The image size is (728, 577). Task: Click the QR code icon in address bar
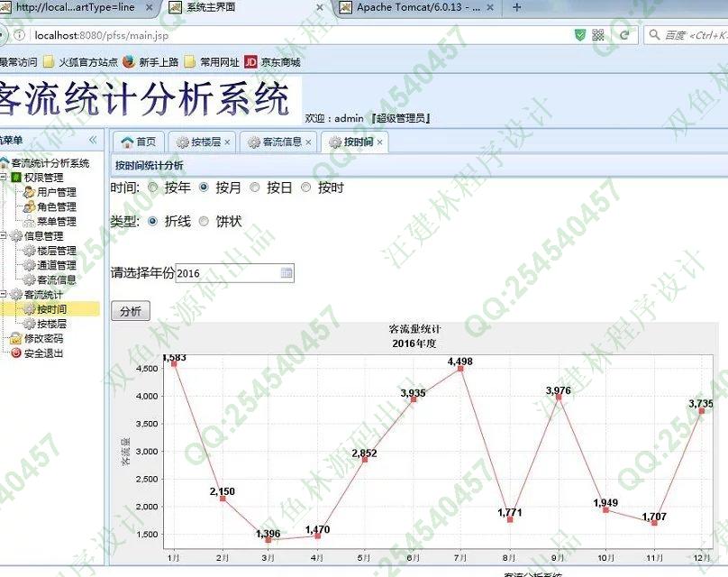click(599, 35)
